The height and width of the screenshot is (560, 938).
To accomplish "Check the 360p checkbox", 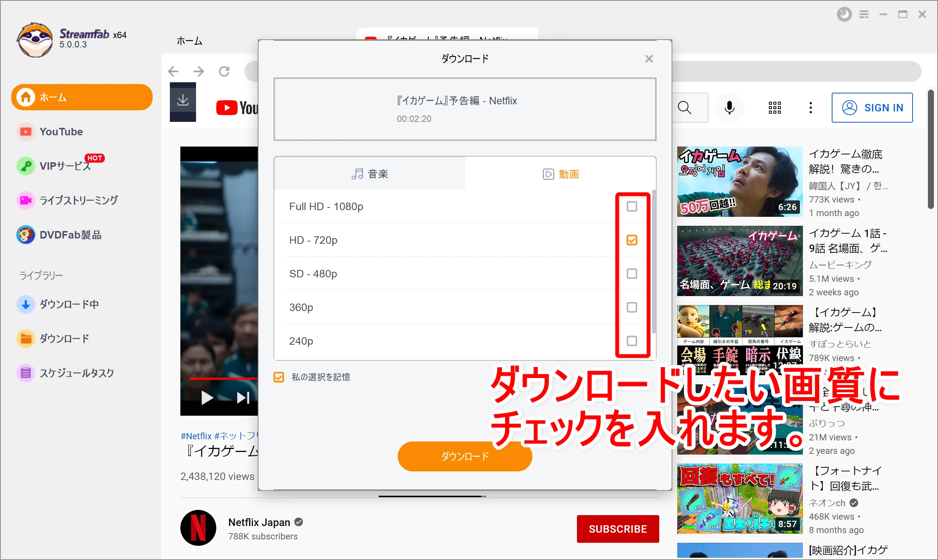I will (x=632, y=307).
